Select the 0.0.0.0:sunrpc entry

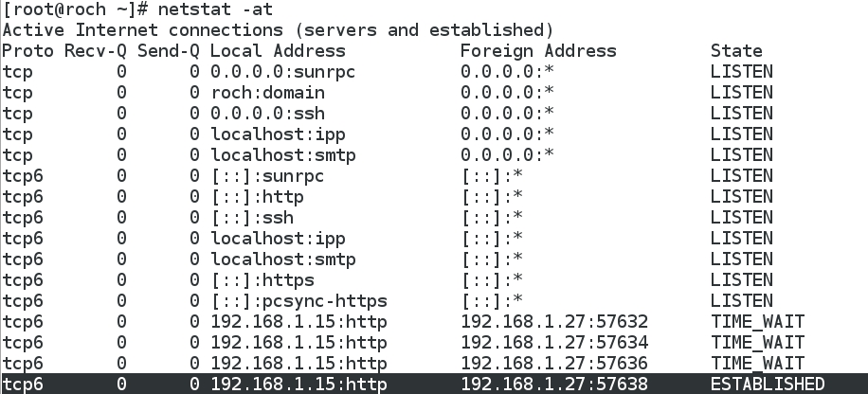[x=283, y=72]
